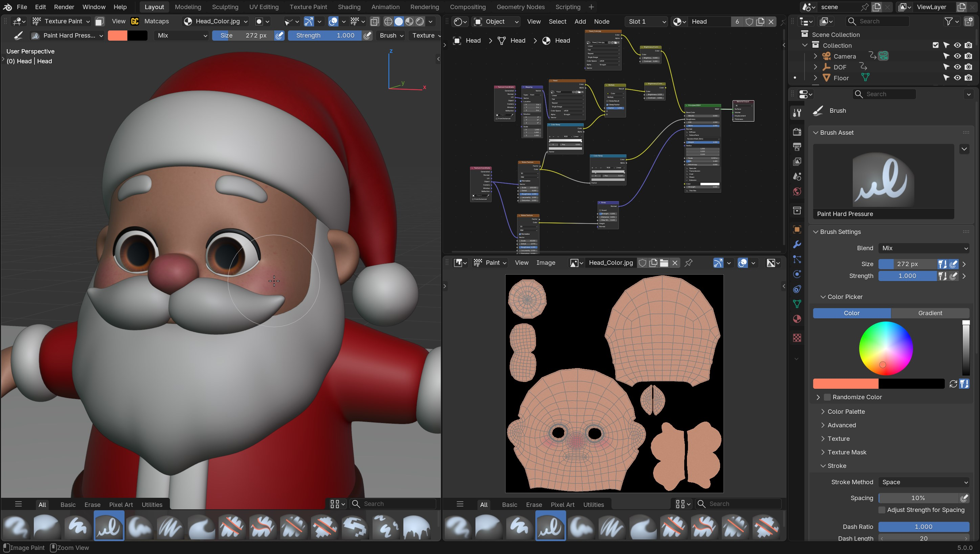Image resolution: width=980 pixels, height=554 pixels.
Task: Hide the Camera collection with eye icon
Action: tap(957, 56)
